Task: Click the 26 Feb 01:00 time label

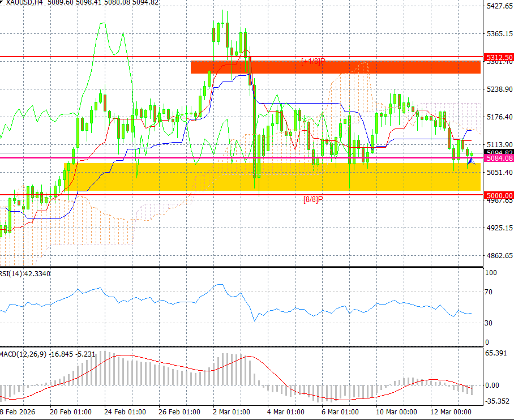Action: tap(179, 412)
